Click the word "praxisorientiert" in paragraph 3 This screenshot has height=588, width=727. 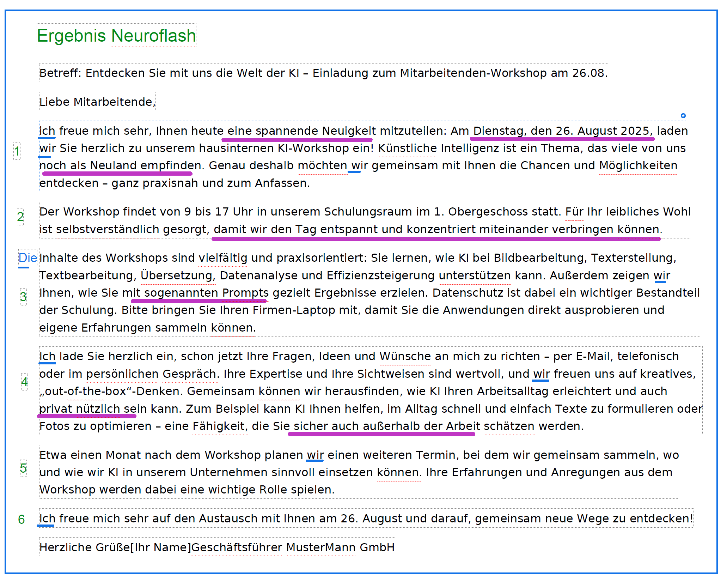pyautogui.click(x=319, y=258)
